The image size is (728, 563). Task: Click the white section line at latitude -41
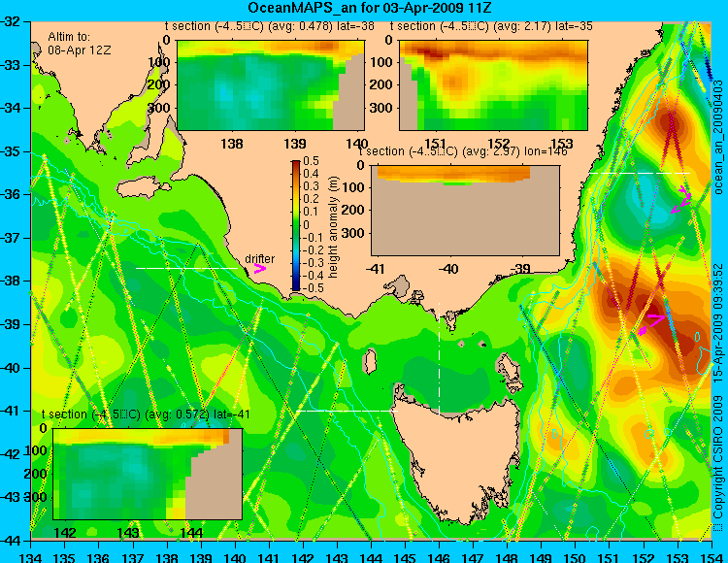pos(347,411)
